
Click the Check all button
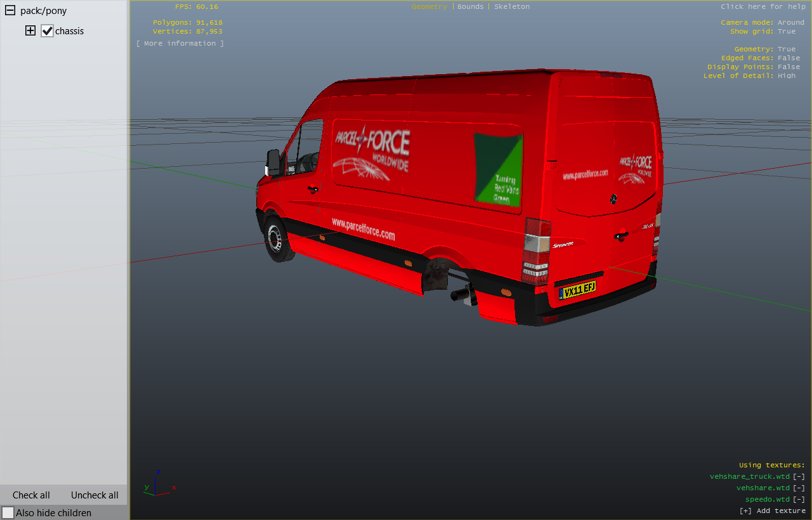click(x=31, y=495)
